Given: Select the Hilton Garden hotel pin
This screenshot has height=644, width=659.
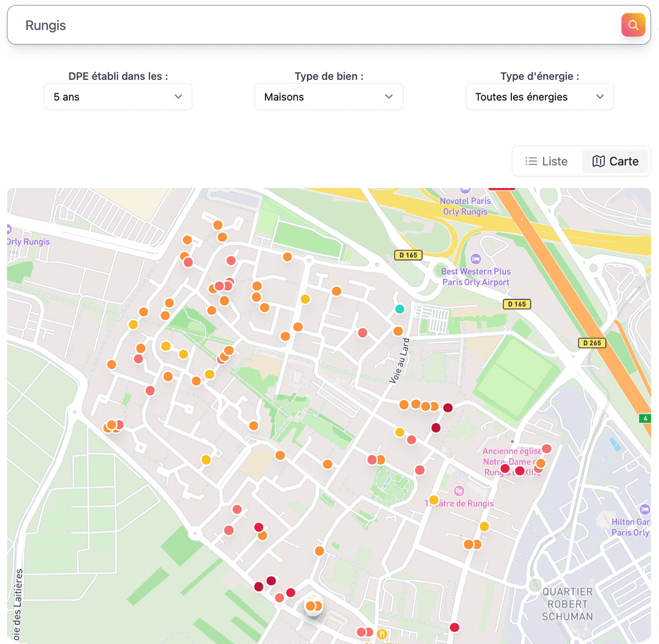Looking at the screenshot, I should click(645, 509).
